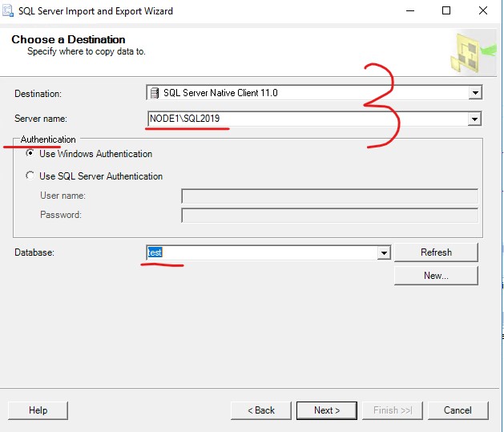Click the Database: label
This screenshot has height=432, width=504.
34,252
